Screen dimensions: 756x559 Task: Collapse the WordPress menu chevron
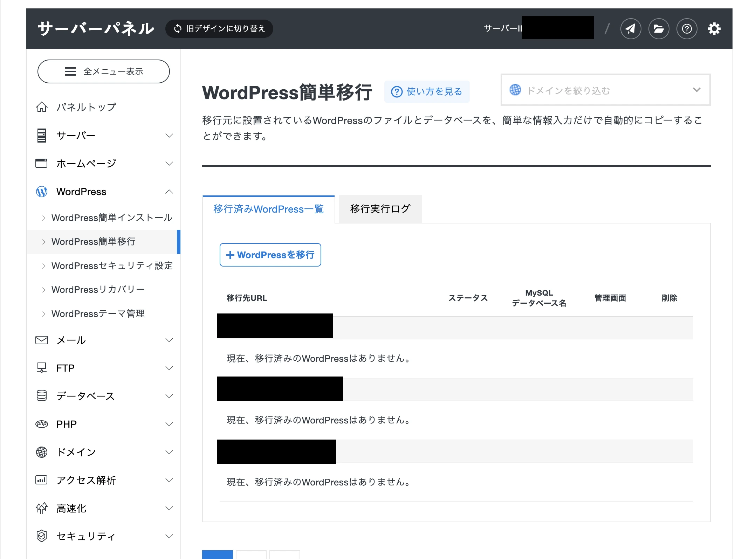coord(169,192)
